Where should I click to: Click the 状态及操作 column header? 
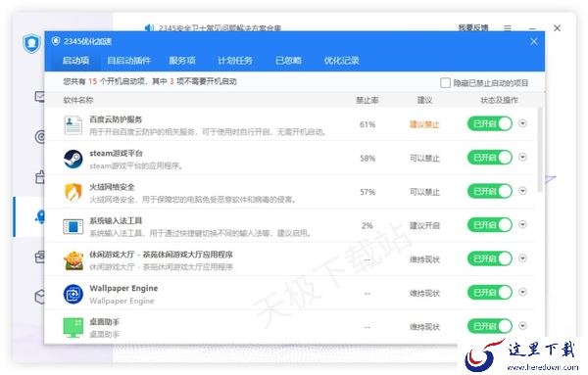click(x=499, y=100)
